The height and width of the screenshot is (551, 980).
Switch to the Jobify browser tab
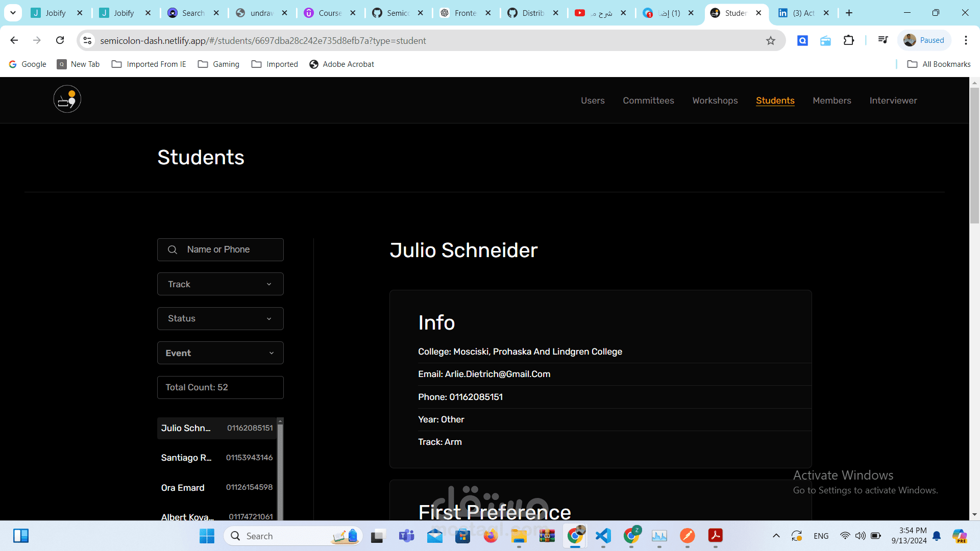pos(56,13)
